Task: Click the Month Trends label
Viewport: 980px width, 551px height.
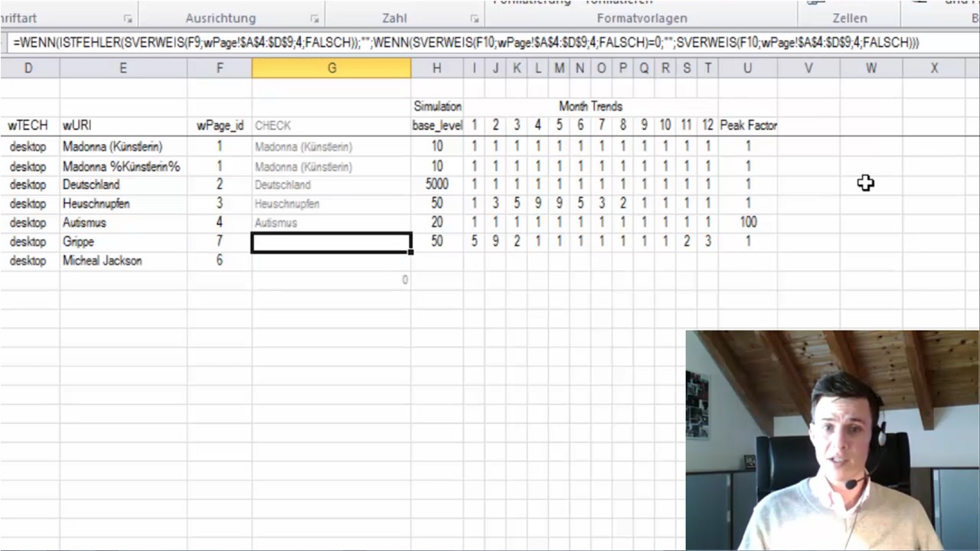Action: coord(590,106)
